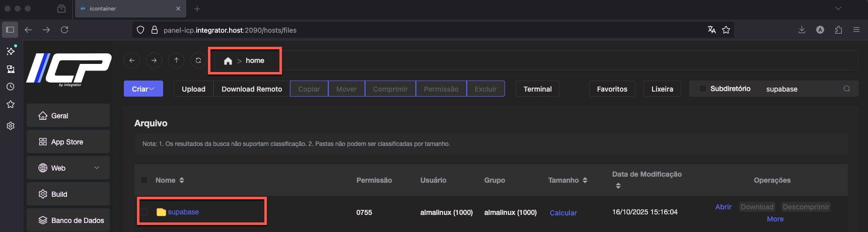Go back in file manager history

(132, 60)
